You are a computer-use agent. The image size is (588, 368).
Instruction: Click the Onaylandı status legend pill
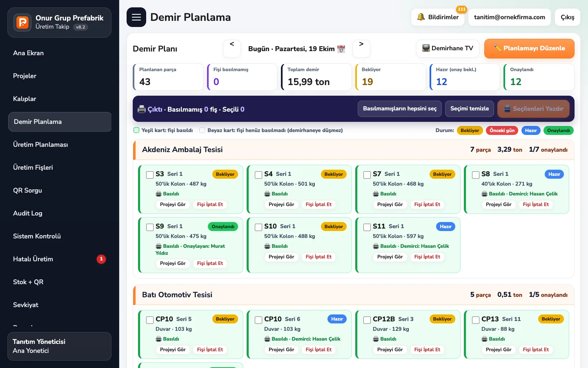click(559, 130)
